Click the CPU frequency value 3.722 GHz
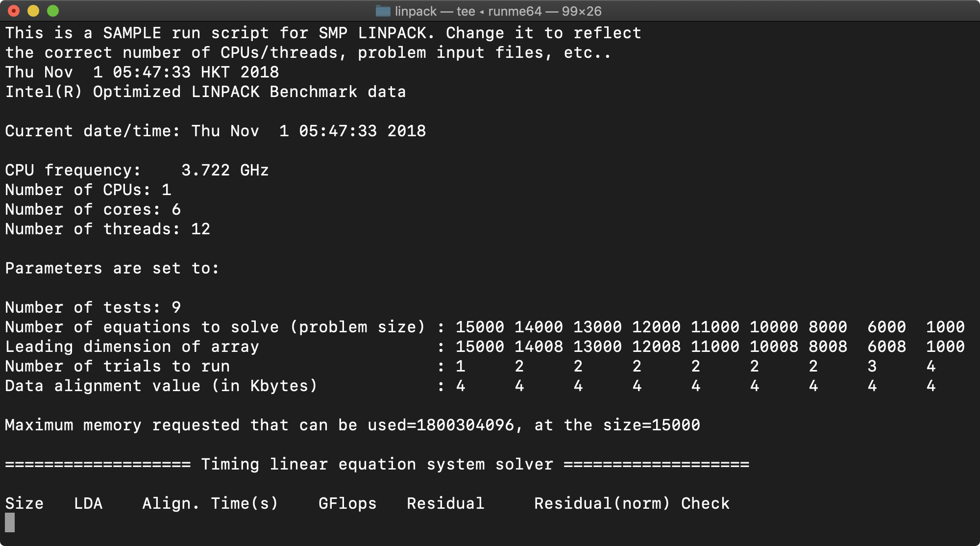980x546 pixels. [225, 170]
